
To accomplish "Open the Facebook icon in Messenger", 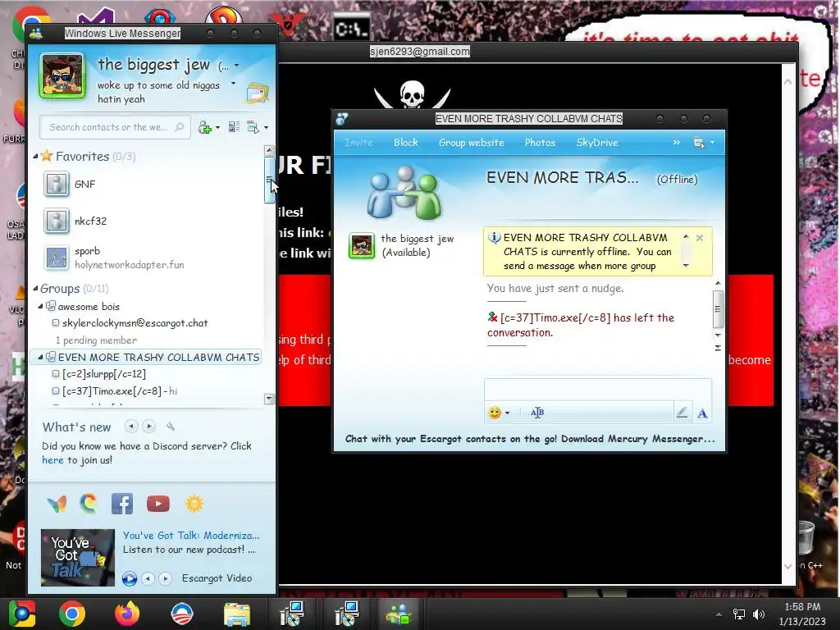I will coord(122,504).
